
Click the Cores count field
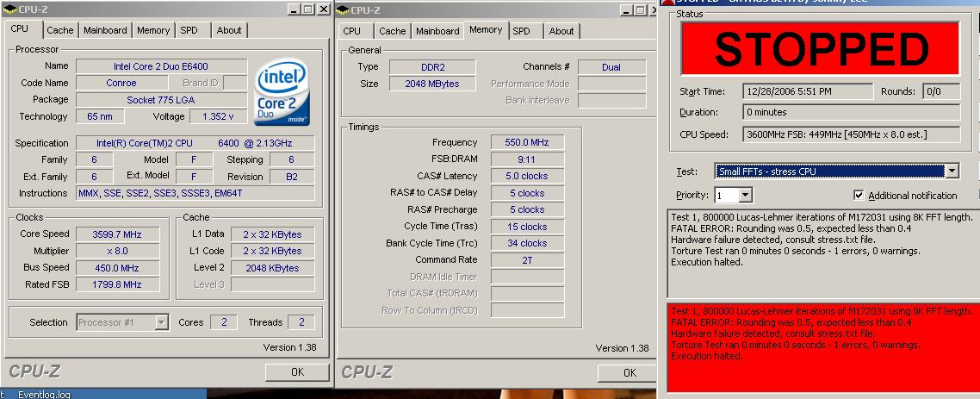click(x=223, y=322)
